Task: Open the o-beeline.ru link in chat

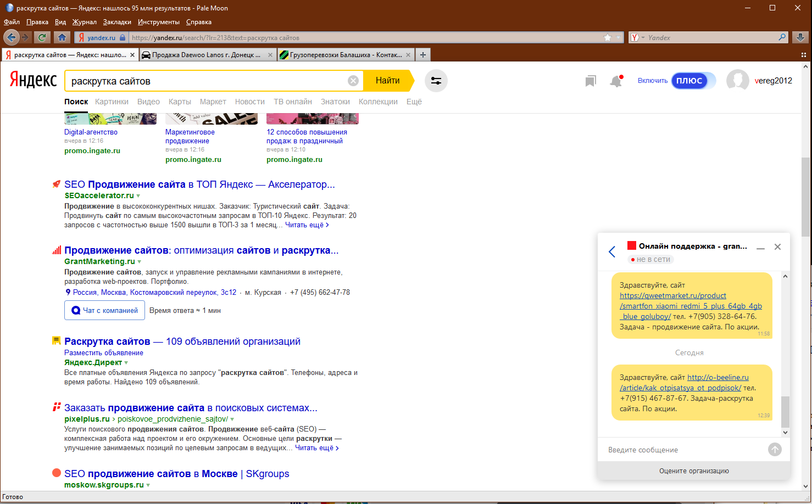Action: pos(684,383)
